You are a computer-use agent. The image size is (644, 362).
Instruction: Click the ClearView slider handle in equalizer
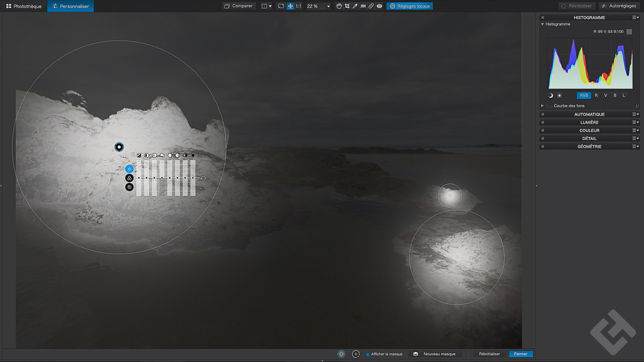162,178
